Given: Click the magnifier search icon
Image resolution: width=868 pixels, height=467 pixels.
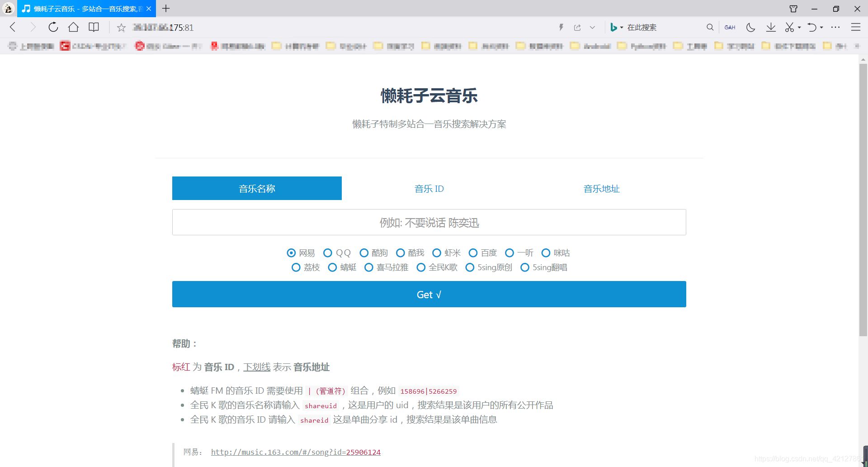Looking at the screenshot, I should tap(710, 27).
